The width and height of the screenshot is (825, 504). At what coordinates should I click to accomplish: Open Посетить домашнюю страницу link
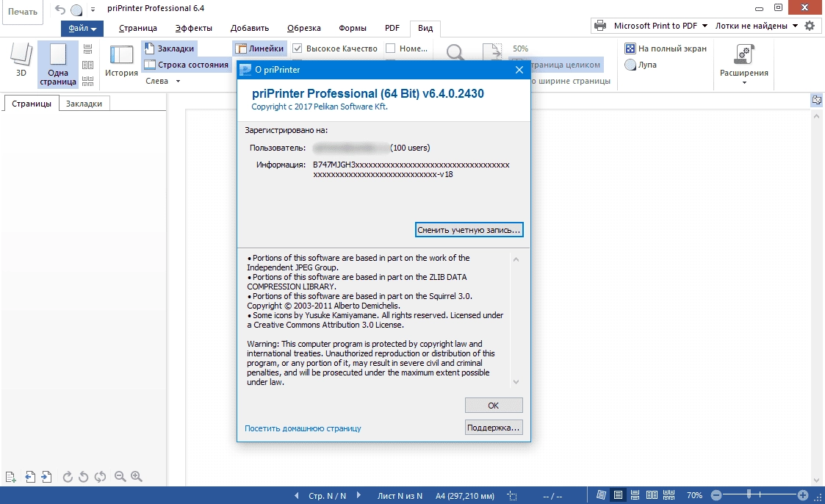point(303,429)
